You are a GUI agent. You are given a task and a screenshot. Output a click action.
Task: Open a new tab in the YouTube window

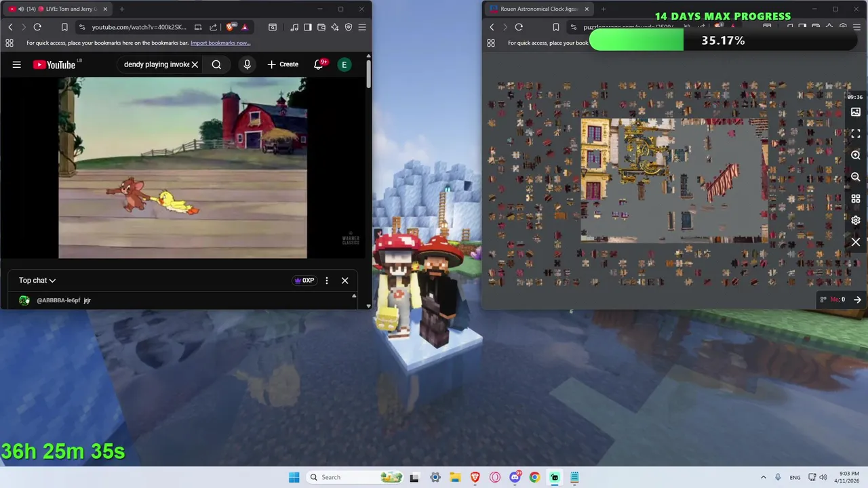click(x=122, y=9)
